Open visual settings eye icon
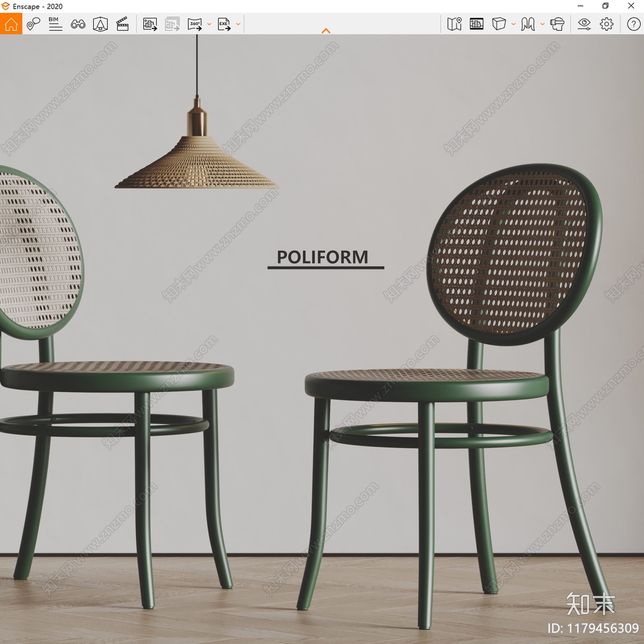Viewport: 644px width, 644px height. pyautogui.click(x=584, y=24)
